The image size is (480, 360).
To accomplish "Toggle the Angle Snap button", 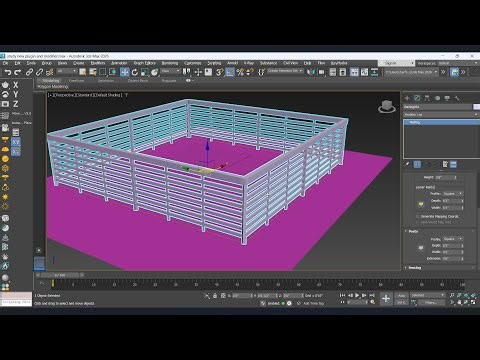I will 230,72.
